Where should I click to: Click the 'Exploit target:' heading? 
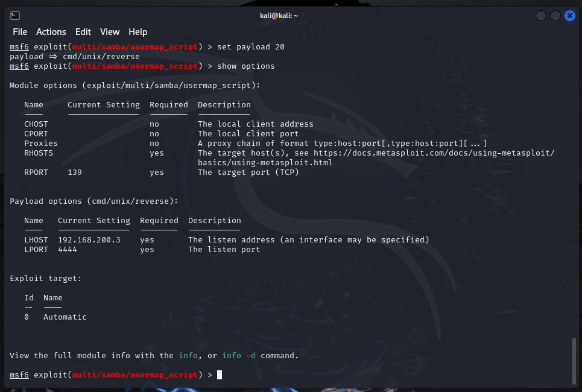tap(46, 279)
